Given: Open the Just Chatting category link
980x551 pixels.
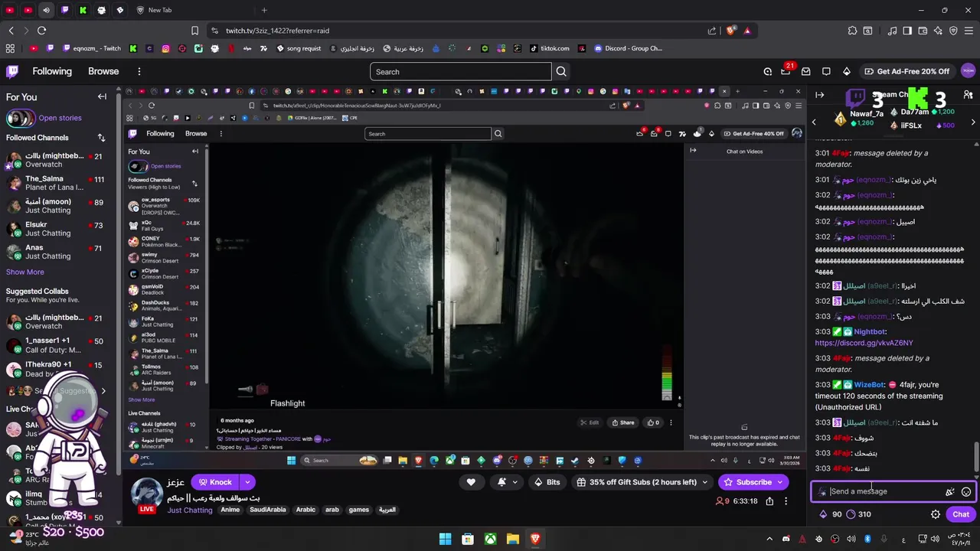Looking at the screenshot, I should [190, 510].
